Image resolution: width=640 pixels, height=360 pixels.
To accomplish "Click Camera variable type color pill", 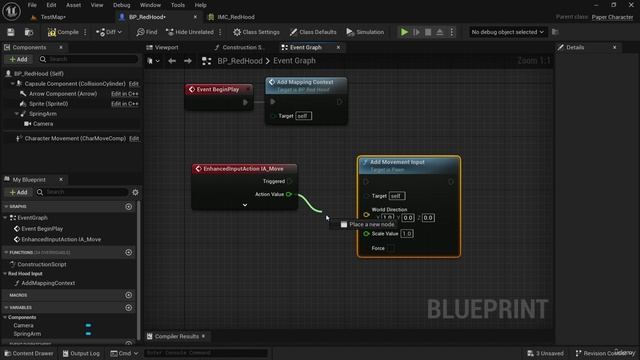I will click(x=88, y=325).
